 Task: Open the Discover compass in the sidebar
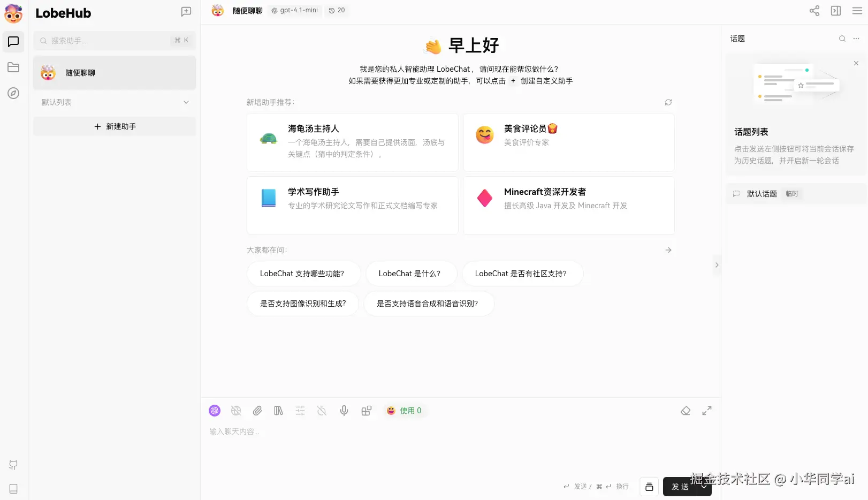click(13, 93)
